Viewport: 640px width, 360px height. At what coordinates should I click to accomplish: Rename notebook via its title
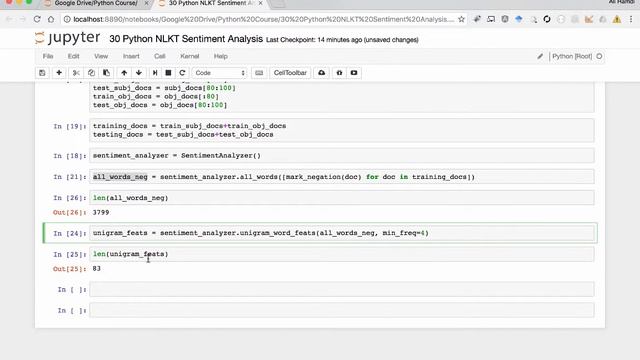[186, 39]
